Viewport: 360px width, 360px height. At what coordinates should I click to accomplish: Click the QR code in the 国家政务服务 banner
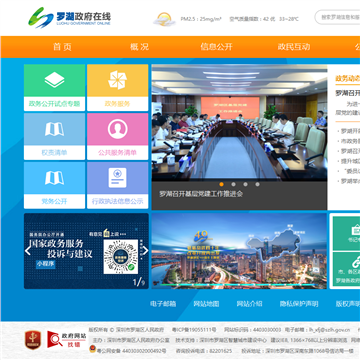[x=121, y=256]
